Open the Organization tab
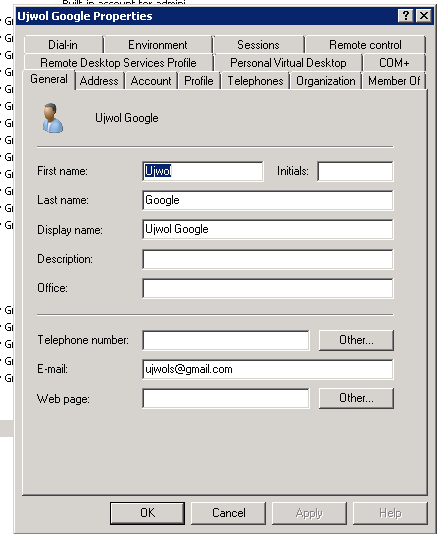Image resolution: width=446 pixels, height=534 pixels. click(325, 81)
